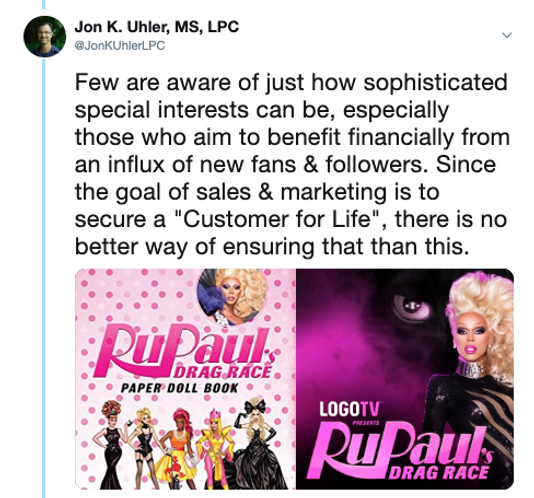Click the paper doll in the orange top

[177, 450]
